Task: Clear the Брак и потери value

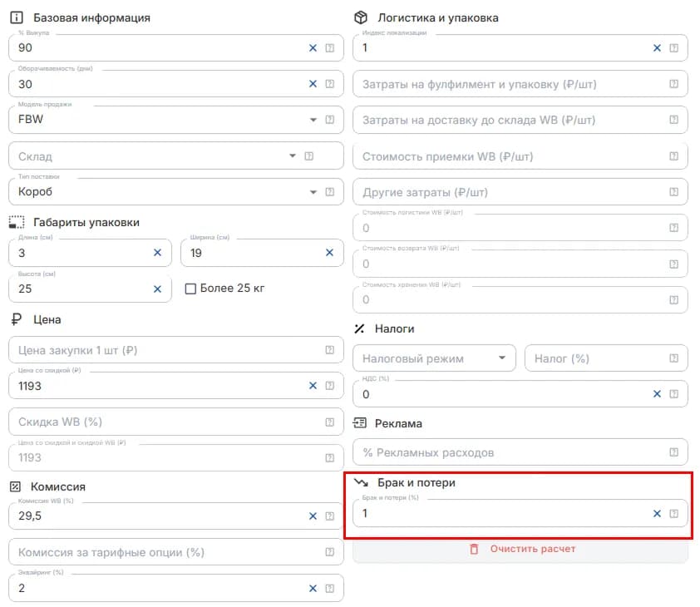Action: pos(657,514)
